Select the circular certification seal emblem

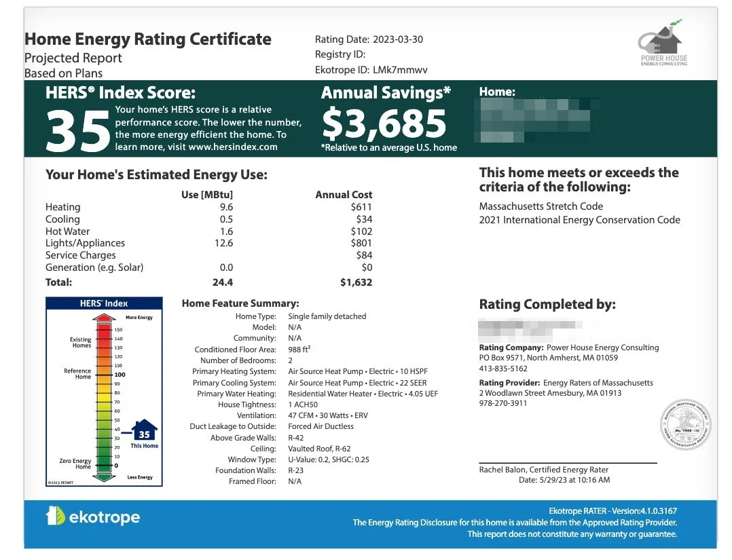pos(686,424)
